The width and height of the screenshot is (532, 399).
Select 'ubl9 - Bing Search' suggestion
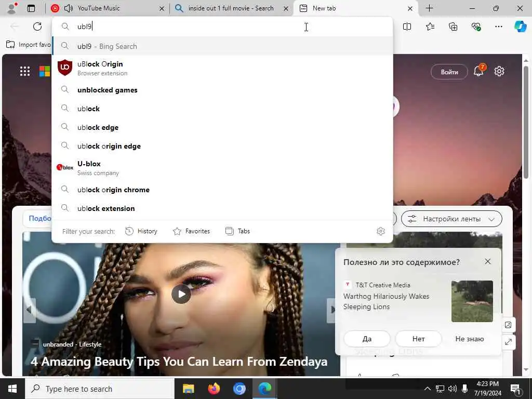click(222, 46)
